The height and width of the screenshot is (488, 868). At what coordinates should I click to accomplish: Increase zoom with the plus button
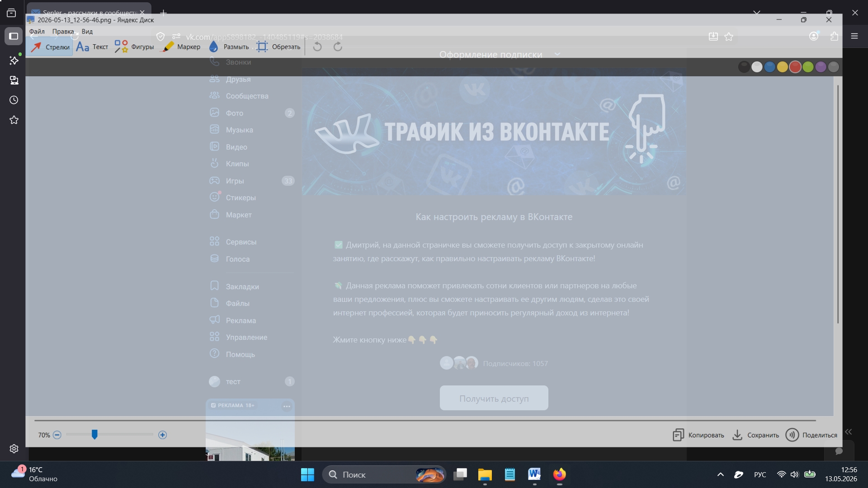point(163,435)
